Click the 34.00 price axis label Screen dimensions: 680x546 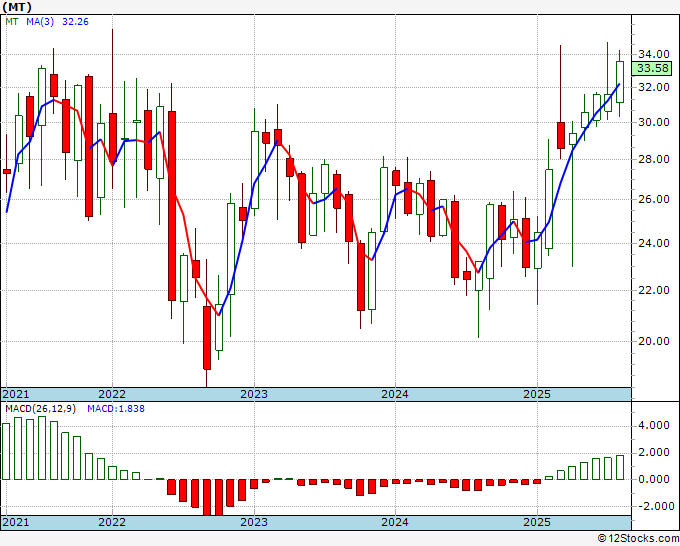pos(653,54)
